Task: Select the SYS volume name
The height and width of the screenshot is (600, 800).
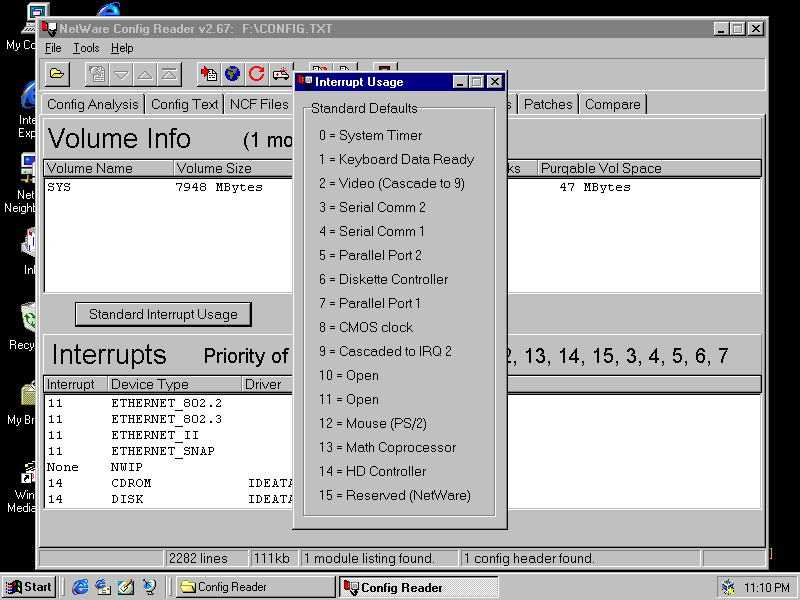Action: 59,187
